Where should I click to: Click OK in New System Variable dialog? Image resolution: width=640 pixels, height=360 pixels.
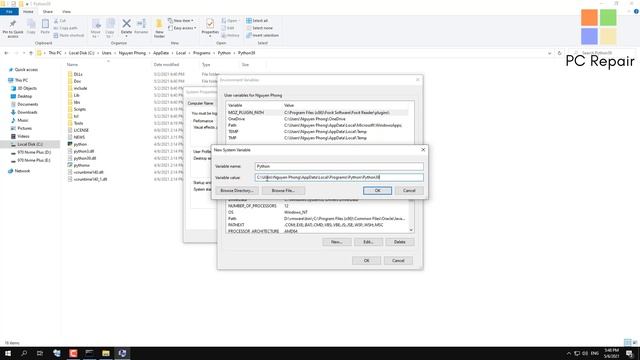[x=378, y=191]
